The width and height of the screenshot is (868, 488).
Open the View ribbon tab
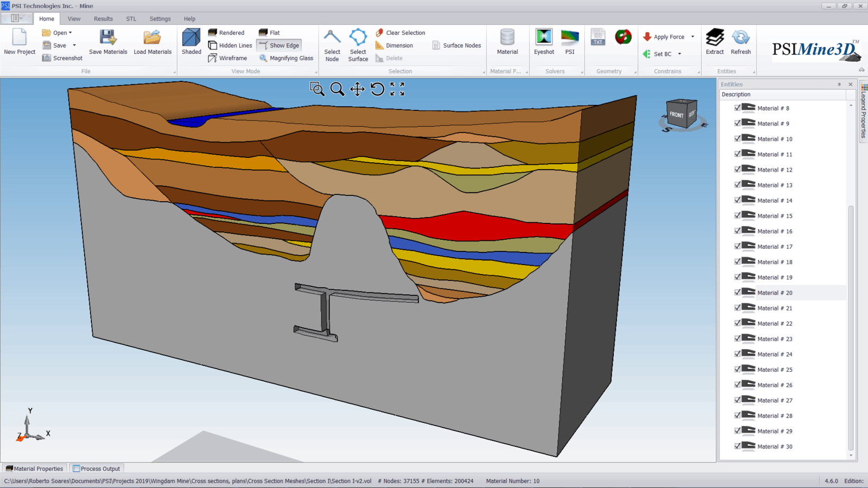[74, 18]
